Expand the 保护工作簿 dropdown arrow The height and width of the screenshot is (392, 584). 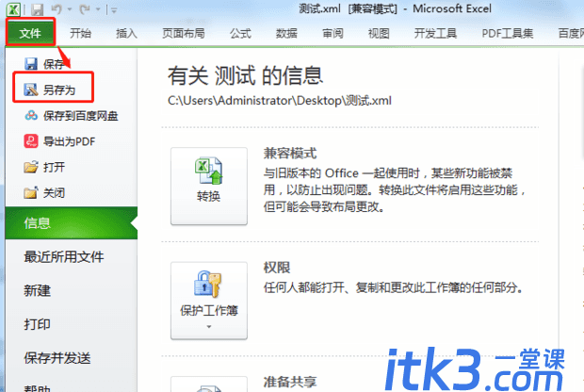pyautogui.click(x=209, y=327)
